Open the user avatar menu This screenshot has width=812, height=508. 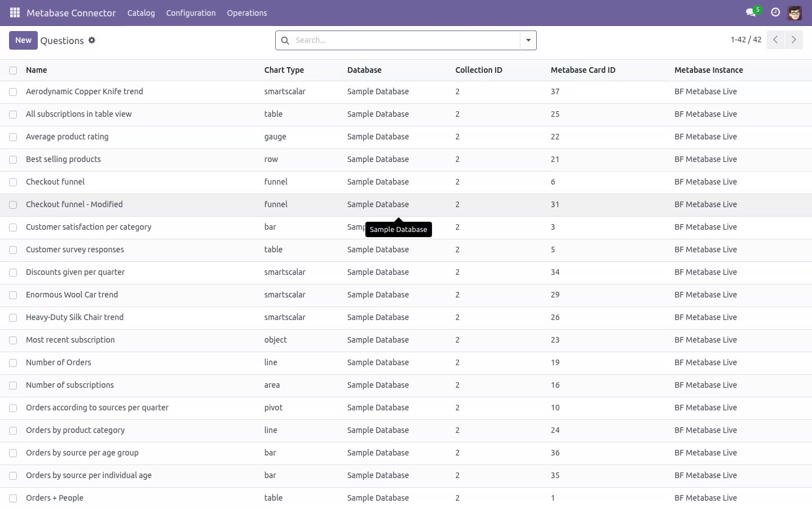click(795, 12)
